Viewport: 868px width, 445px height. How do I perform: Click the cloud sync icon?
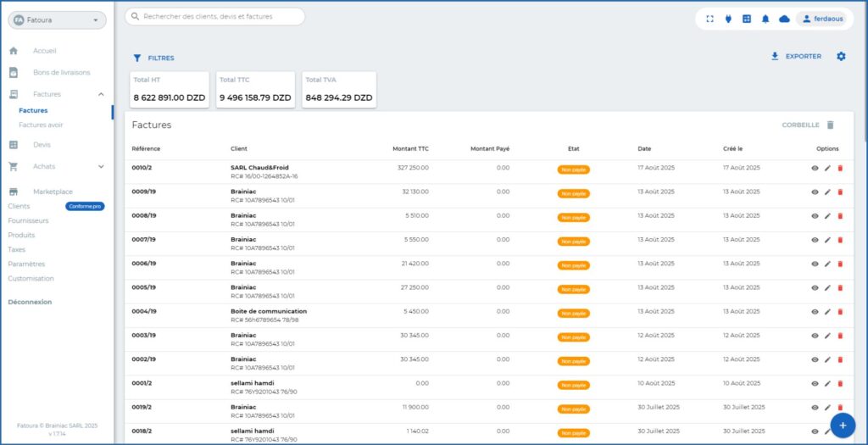[x=784, y=19]
